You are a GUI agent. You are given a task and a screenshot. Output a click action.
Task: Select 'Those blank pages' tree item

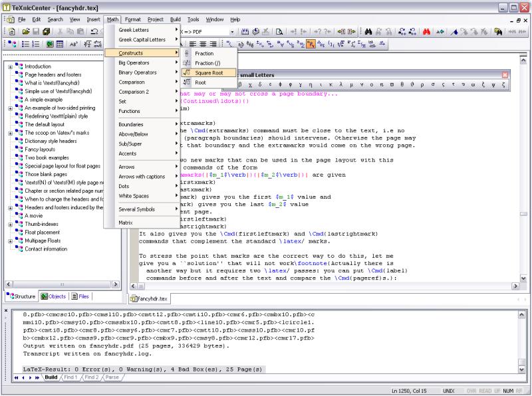pos(46,174)
